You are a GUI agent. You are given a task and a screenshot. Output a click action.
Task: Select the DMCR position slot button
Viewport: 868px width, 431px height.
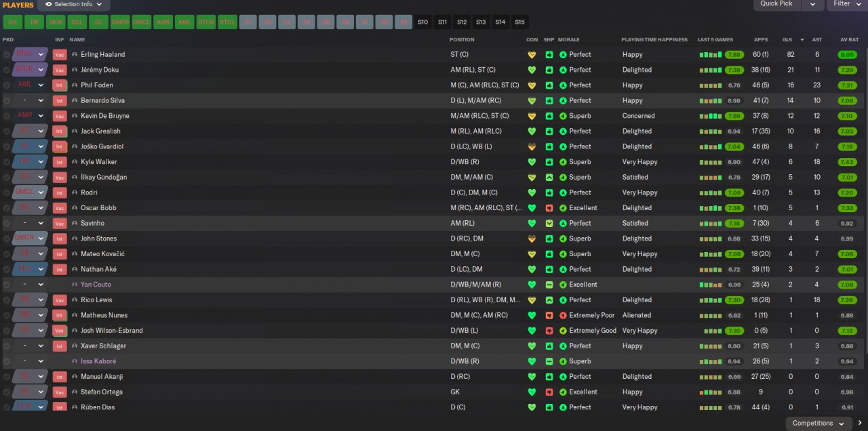coord(120,22)
